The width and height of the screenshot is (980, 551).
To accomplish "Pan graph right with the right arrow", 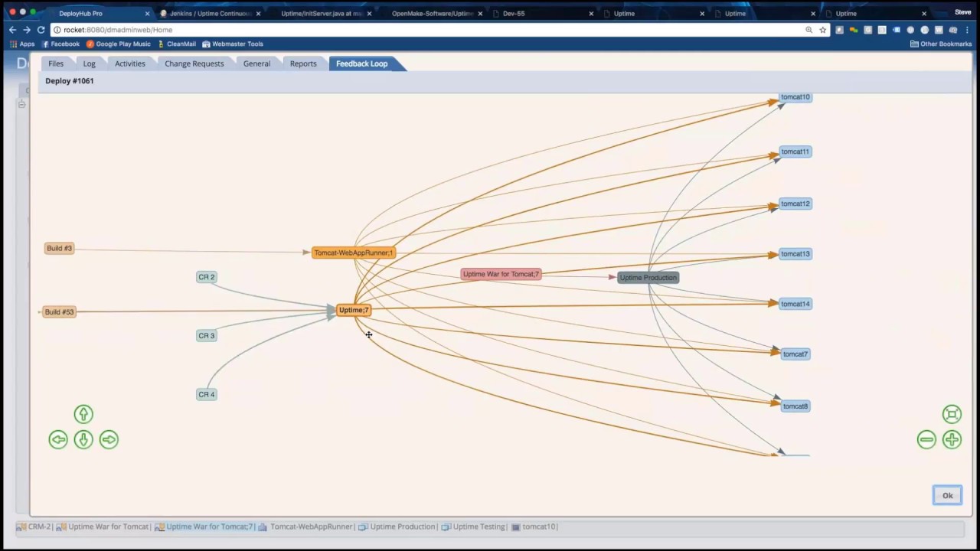I will pos(109,439).
